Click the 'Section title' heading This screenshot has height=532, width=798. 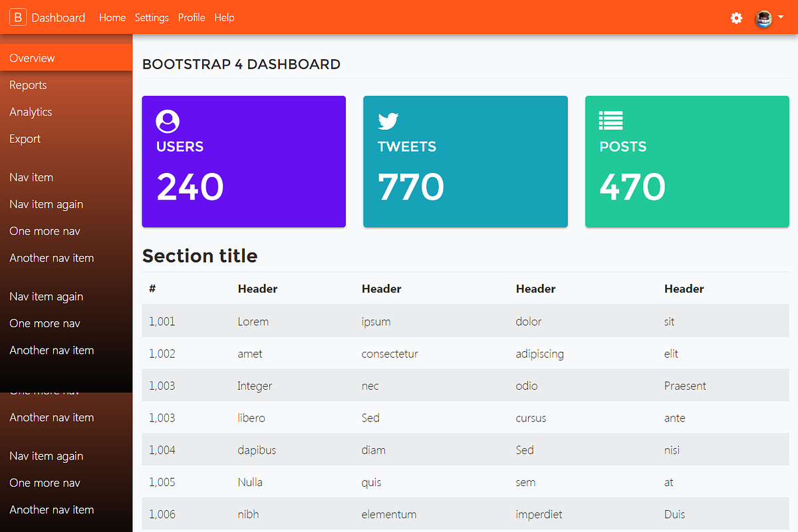199,255
